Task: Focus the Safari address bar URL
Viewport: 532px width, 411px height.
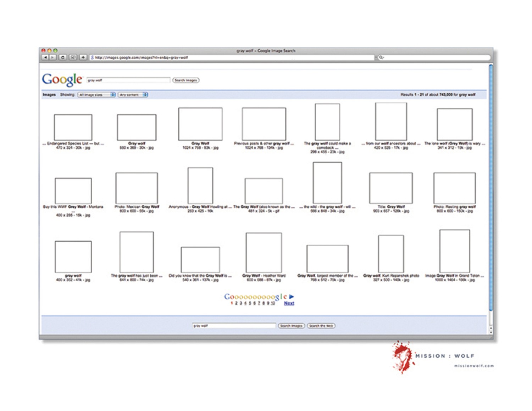Action: coord(232,57)
